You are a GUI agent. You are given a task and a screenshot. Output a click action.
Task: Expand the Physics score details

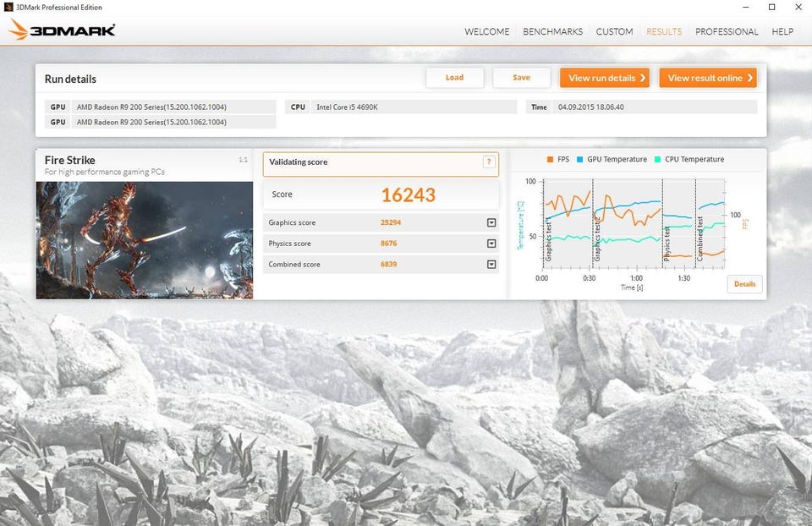pyautogui.click(x=491, y=244)
